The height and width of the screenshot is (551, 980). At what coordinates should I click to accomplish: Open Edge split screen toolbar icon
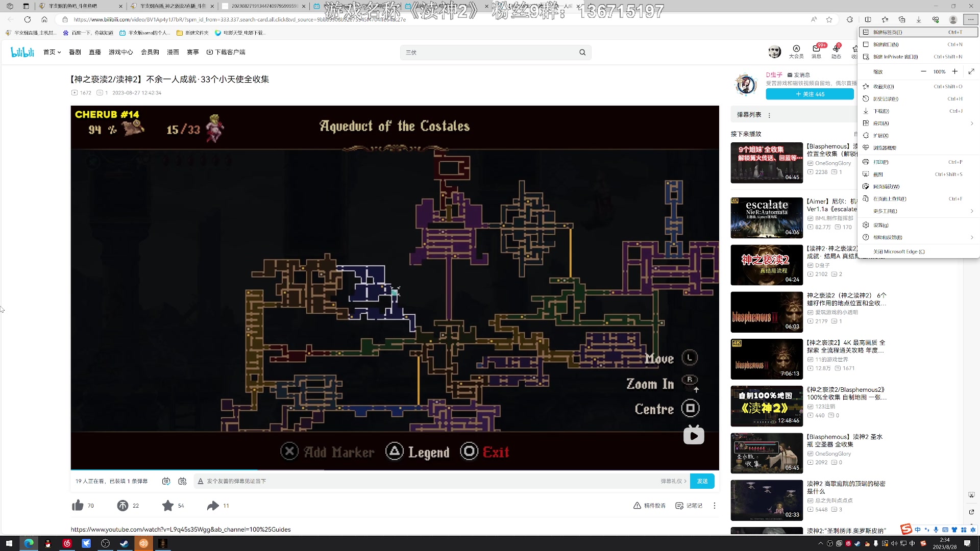pos(868,19)
